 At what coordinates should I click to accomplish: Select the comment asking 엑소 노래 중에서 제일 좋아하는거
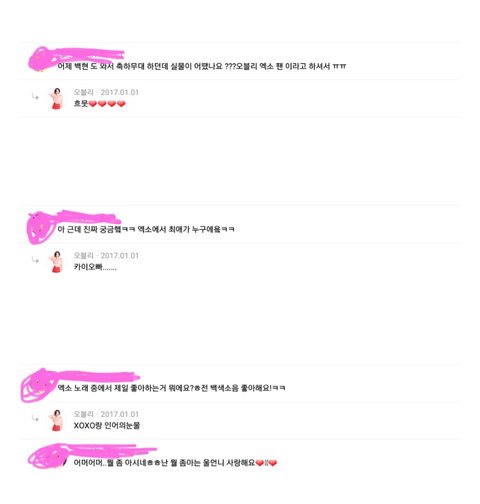pos(171,388)
